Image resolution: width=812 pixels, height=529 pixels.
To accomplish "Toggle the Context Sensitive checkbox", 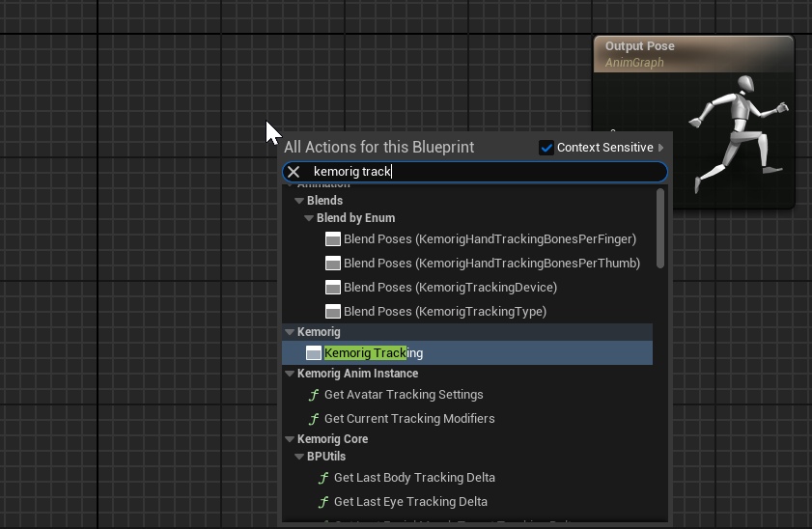I will point(546,148).
